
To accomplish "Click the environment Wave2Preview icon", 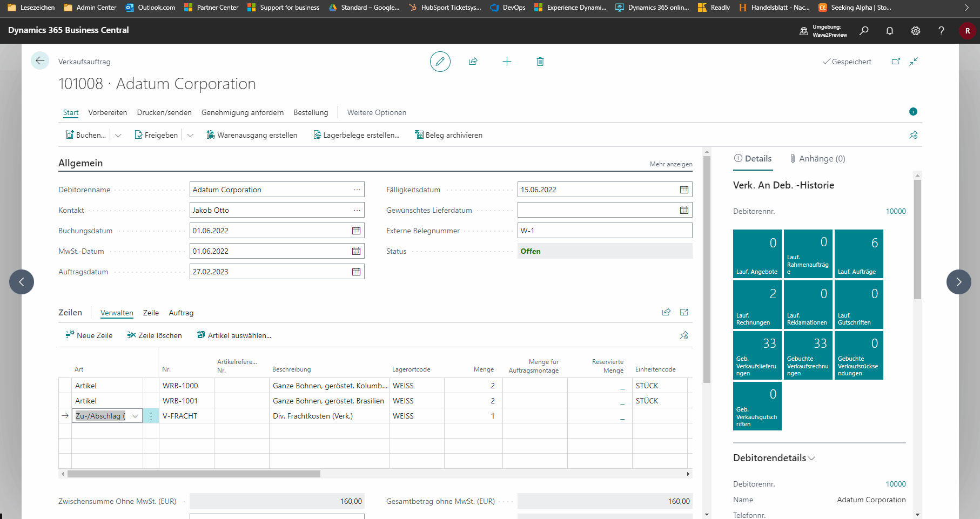I will pyautogui.click(x=804, y=31).
